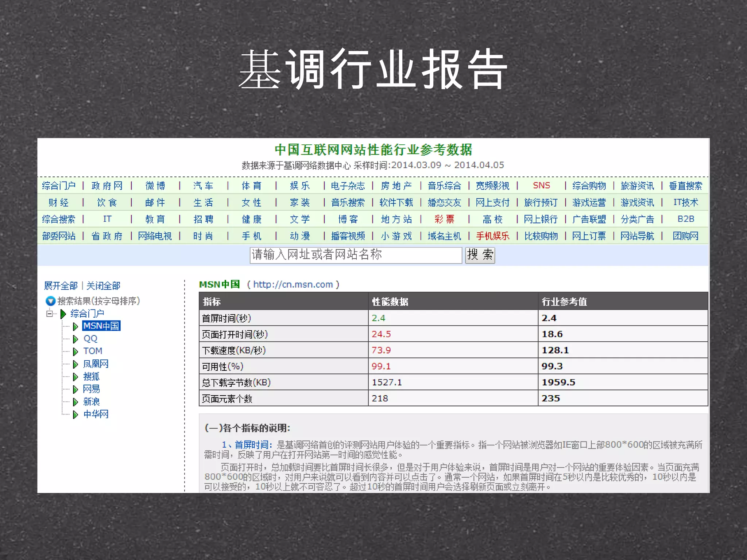The height and width of the screenshot is (560, 747).
Task: Open the 综合门户 tree category
Action: point(87,314)
